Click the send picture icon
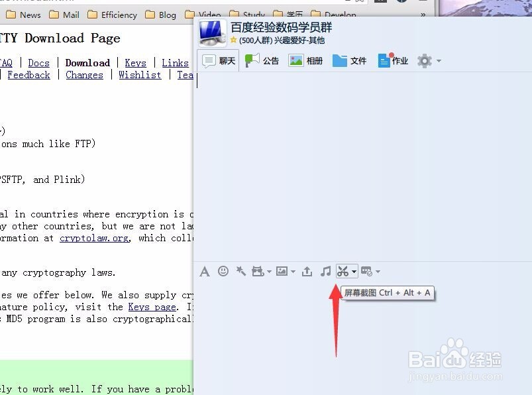 click(x=282, y=271)
